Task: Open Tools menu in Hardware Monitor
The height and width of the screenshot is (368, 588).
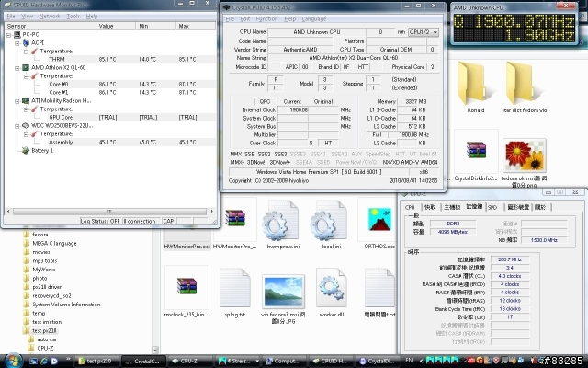Action: 73,17
